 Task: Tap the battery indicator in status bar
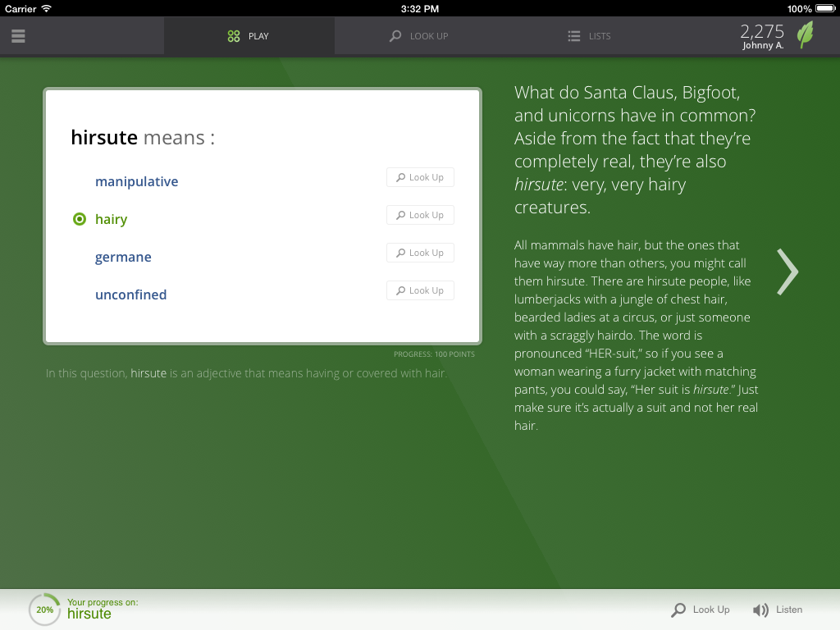[824, 8]
